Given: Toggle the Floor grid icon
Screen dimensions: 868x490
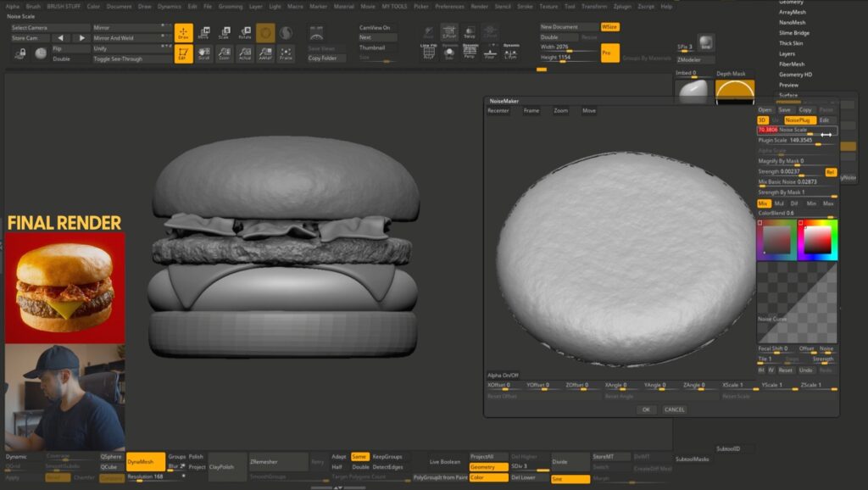Looking at the screenshot, I should [490, 52].
